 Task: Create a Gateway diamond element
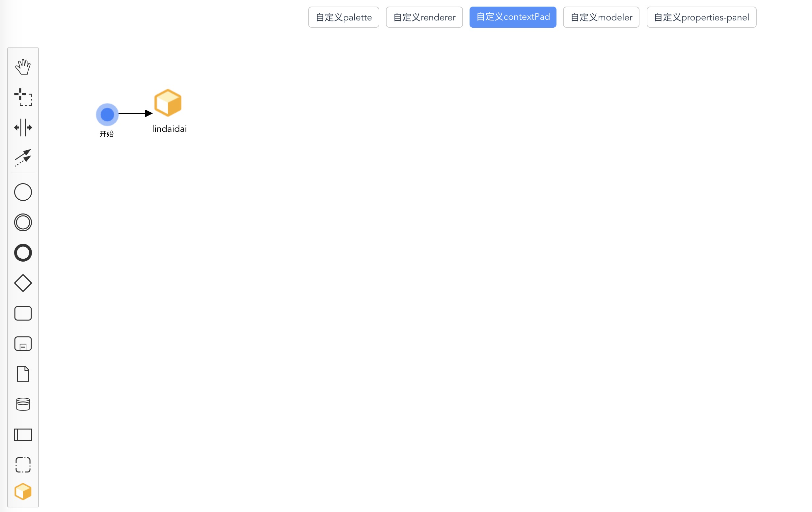pos(23,283)
